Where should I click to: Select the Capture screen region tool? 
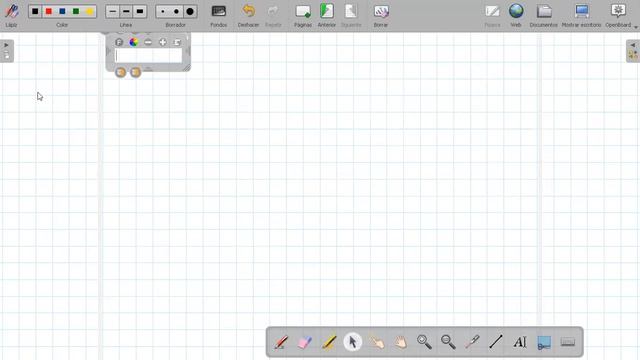point(544,342)
